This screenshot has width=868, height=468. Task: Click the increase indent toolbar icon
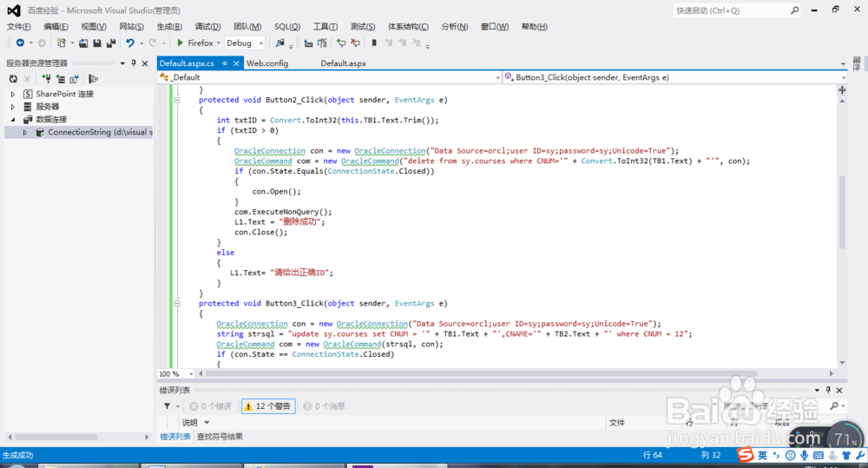(x=322, y=43)
